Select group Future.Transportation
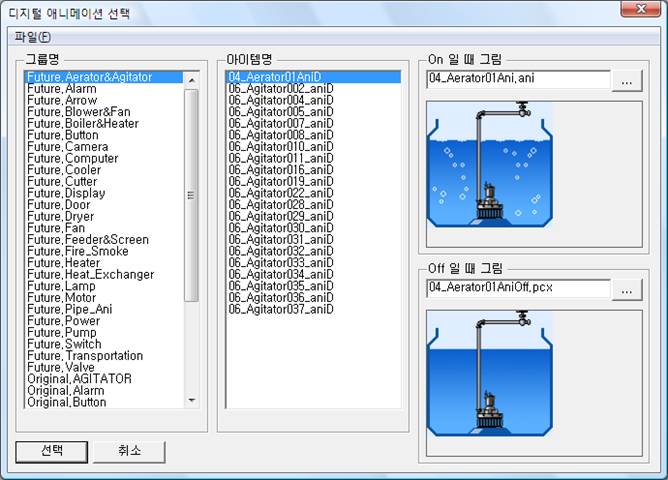 click(x=104, y=356)
